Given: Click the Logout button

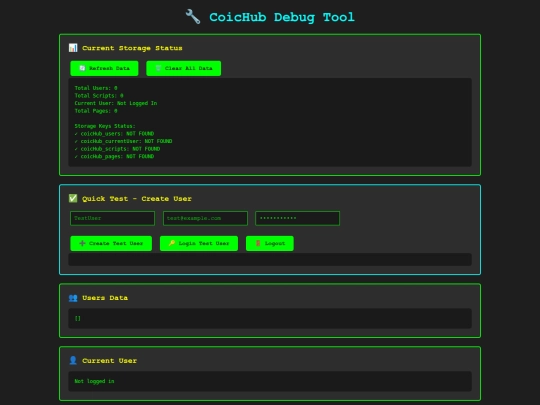Looking at the screenshot, I should coord(270,243).
